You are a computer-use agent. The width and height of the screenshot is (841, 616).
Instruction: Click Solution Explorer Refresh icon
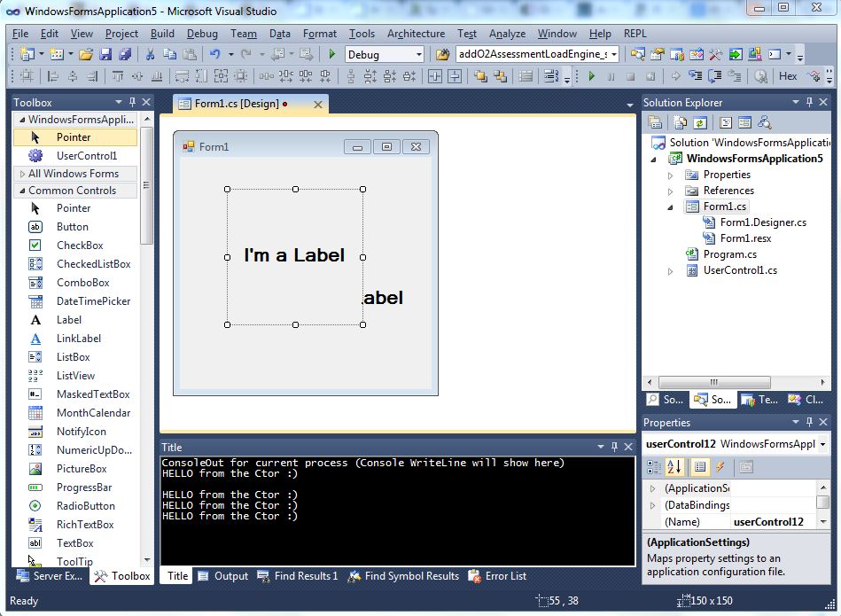[x=700, y=123]
